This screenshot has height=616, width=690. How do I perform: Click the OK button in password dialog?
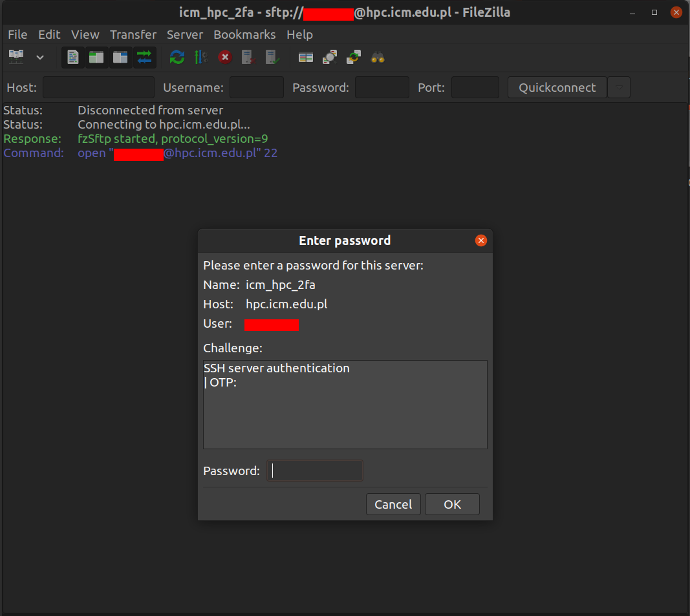[452, 504]
